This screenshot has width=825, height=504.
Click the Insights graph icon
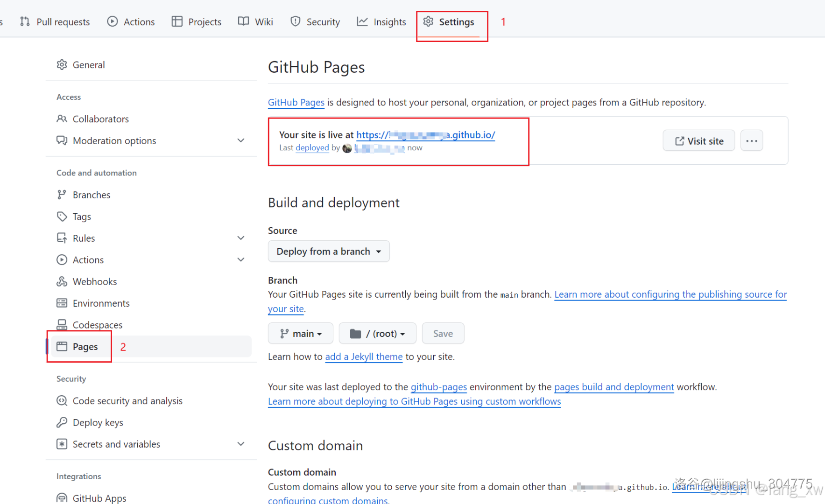click(x=362, y=21)
